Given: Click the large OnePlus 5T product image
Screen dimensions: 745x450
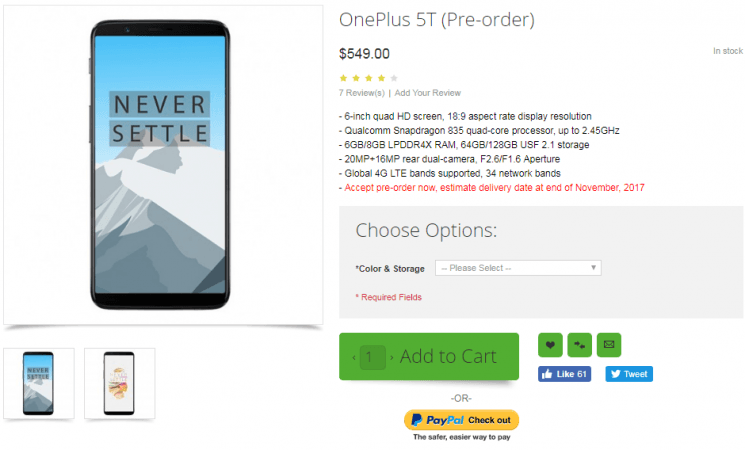Looking at the screenshot, I should [163, 165].
